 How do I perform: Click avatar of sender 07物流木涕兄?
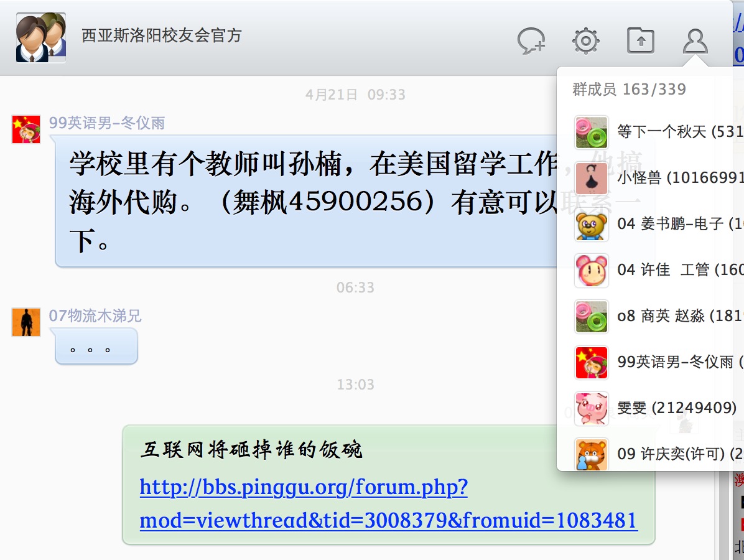[x=26, y=322]
